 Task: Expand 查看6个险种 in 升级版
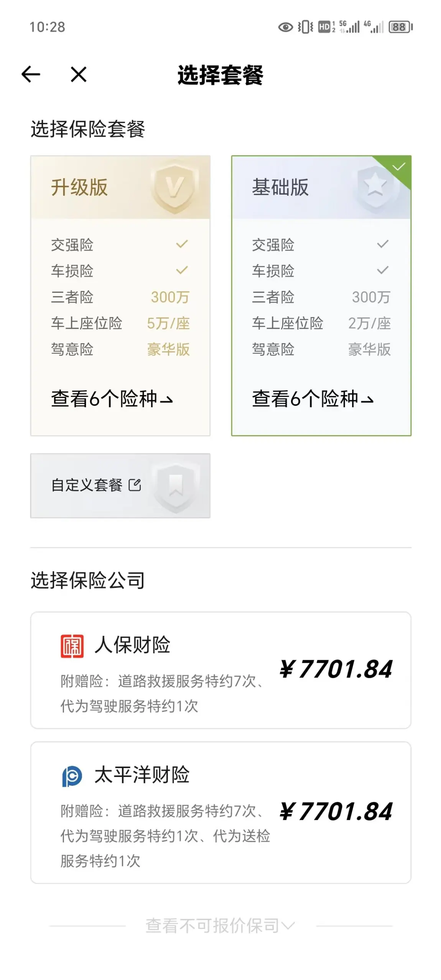[x=112, y=398]
